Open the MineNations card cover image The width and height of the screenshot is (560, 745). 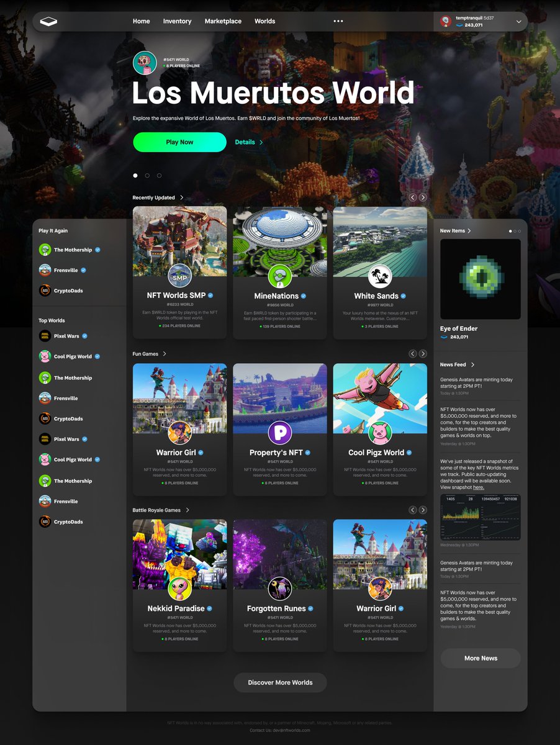280,242
